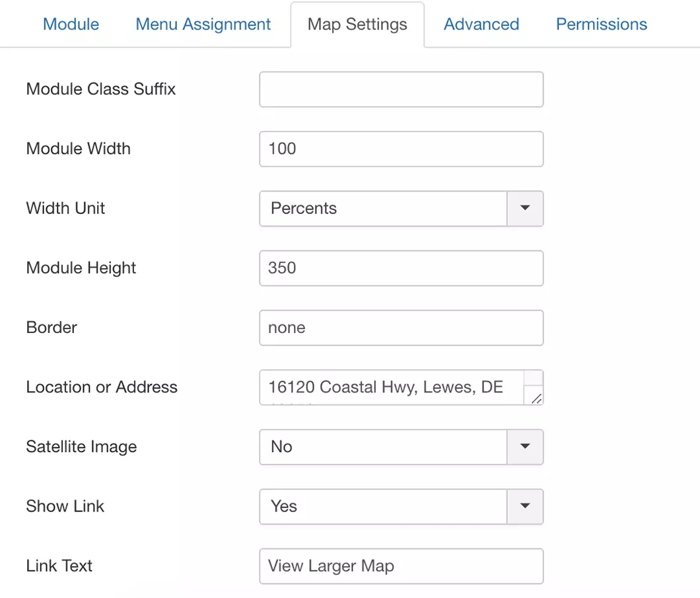Screen dimensions: 700x598
Task: Open the Permissions tab
Action: [x=600, y=24]
